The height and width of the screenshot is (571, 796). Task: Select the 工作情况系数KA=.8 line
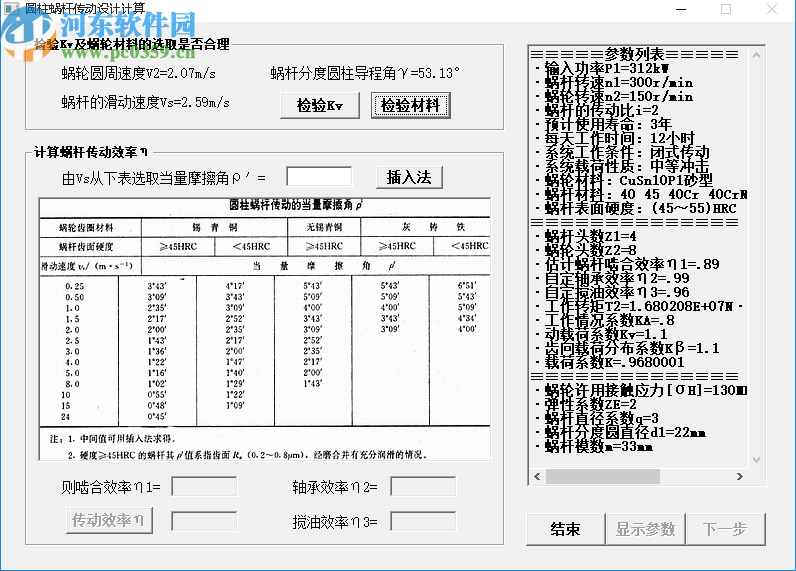coord(605,321)
